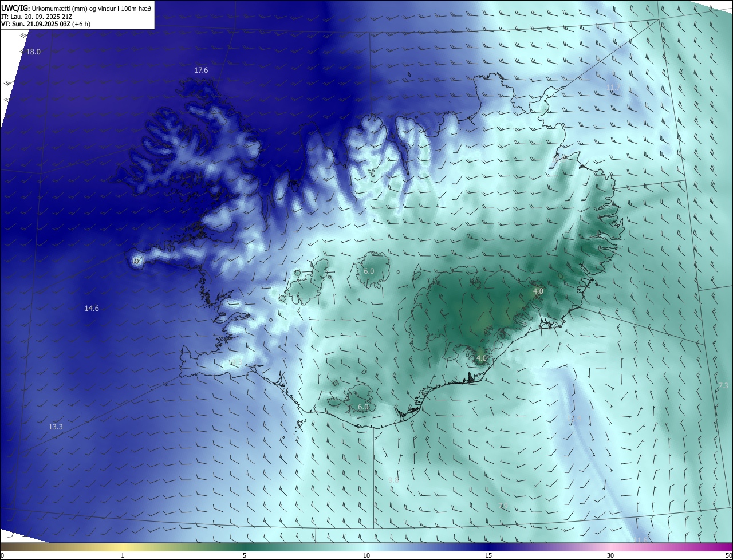The image size is (733, 560).
Task: Click the faint 9.8 value label
Action: (x=393, y=480)
